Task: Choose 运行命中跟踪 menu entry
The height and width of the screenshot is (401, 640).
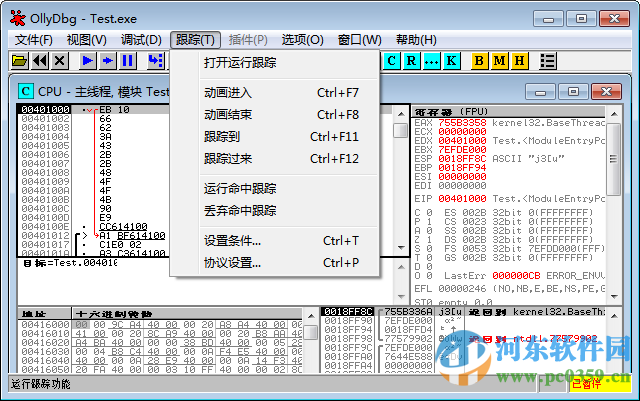Action: [x=275, y=189]
